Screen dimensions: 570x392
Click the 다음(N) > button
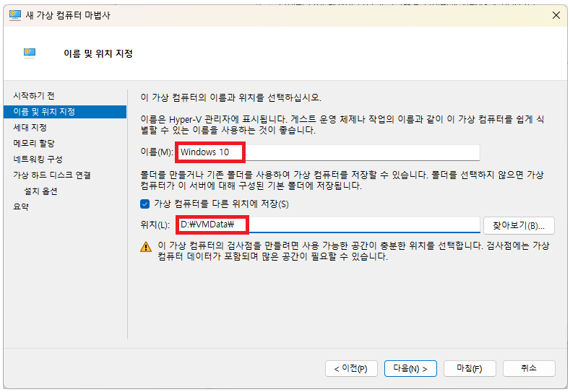(x=410, y=369)
